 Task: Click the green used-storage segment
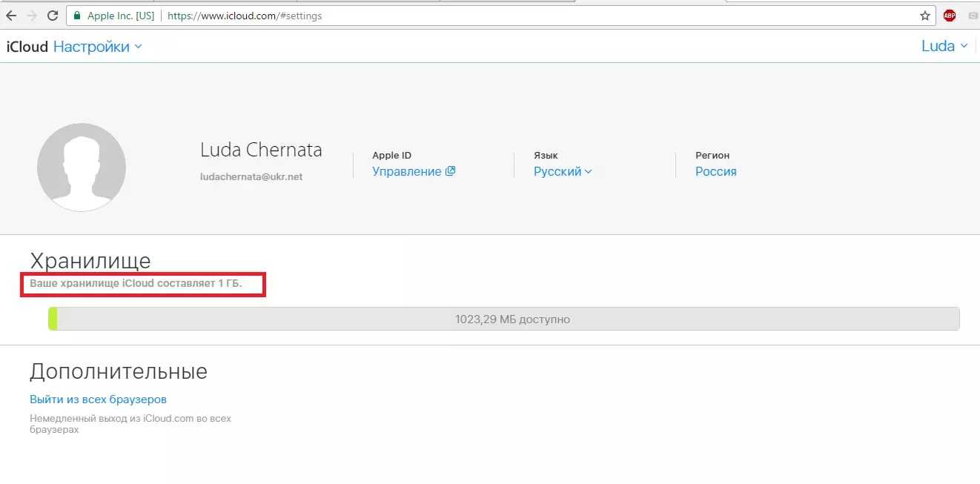click(53, 319)
